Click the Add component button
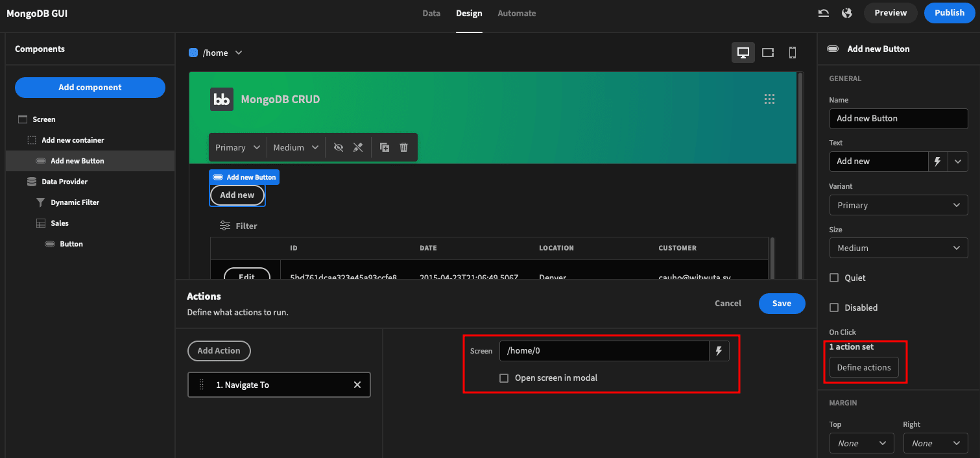Image resolution: width=980 pixels, height=458 pixels. pos(90,88)
